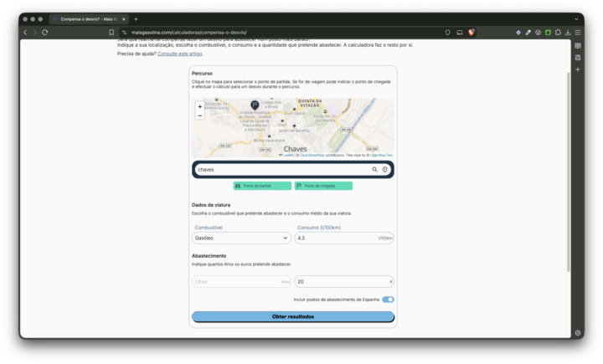This screenshot has width=603, height=364.
Task: Click Obter resultados button
Action: tap(293, 316)
